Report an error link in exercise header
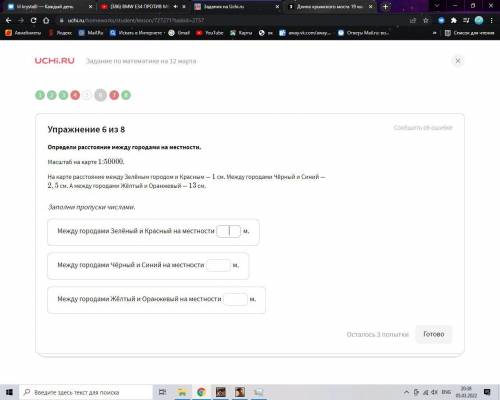 [423, 128]
